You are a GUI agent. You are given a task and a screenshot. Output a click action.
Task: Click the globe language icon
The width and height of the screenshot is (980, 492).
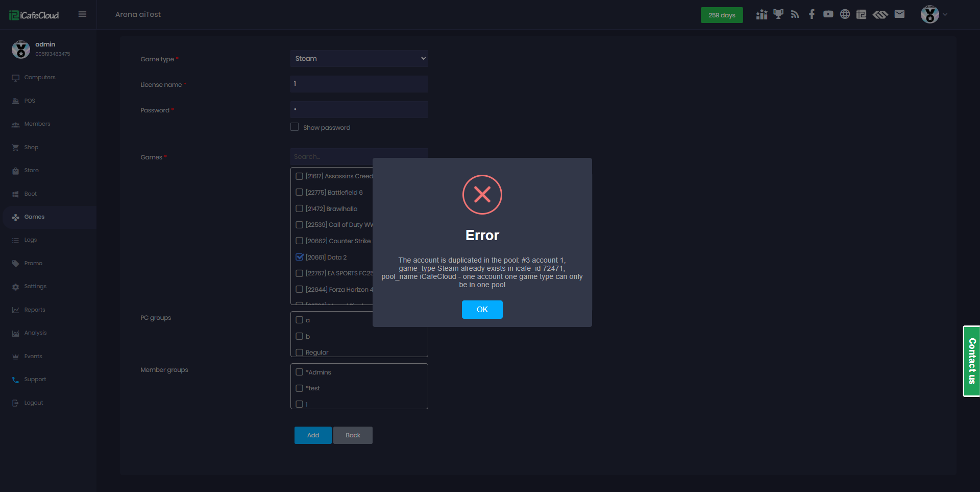click(845, 14)
